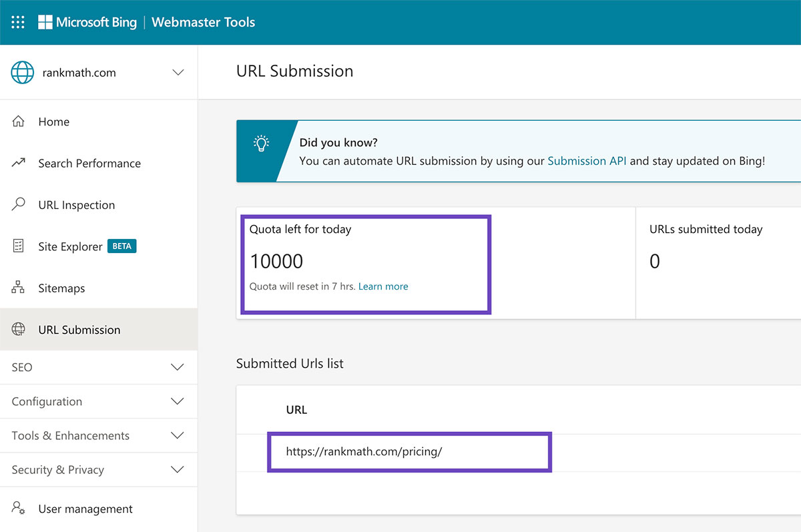
Task: Open User management page
Action: coord(98,509)
